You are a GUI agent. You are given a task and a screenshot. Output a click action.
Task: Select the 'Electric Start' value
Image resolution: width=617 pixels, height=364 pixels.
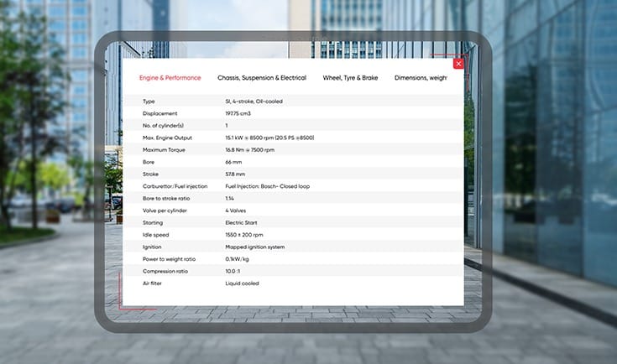coord(241,223)
